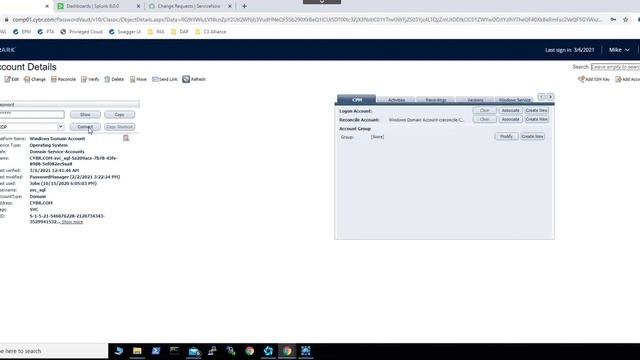Click the Connect button

(x=85, y=127)
